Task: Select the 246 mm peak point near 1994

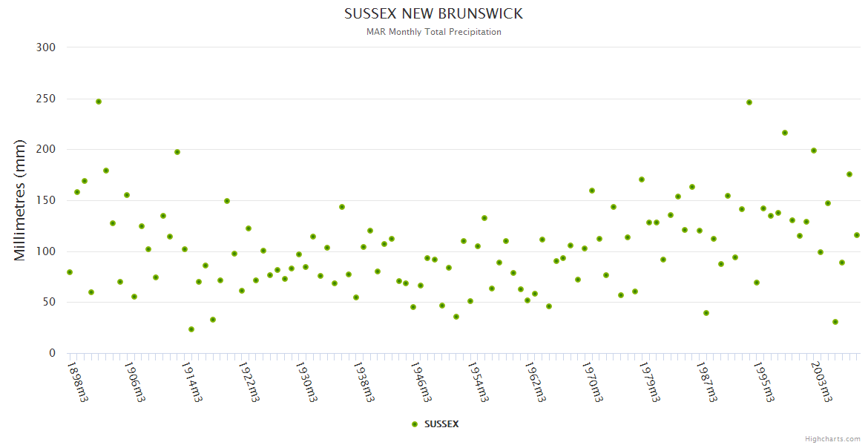Action: 749,102
